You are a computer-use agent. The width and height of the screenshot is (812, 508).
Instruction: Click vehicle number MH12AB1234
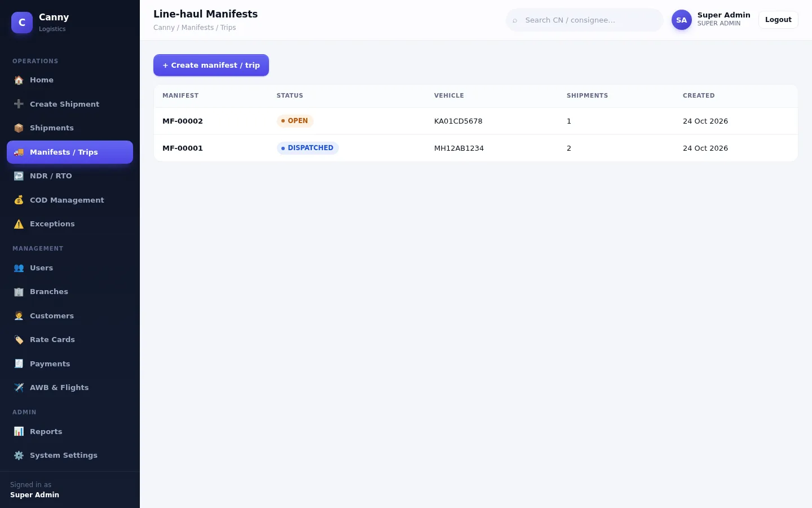[x=459, y=148]
